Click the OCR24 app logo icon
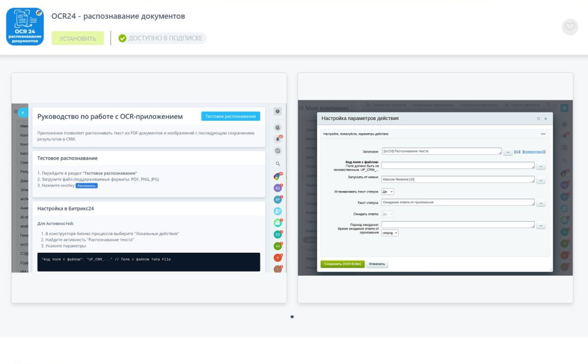 point(25,27)
